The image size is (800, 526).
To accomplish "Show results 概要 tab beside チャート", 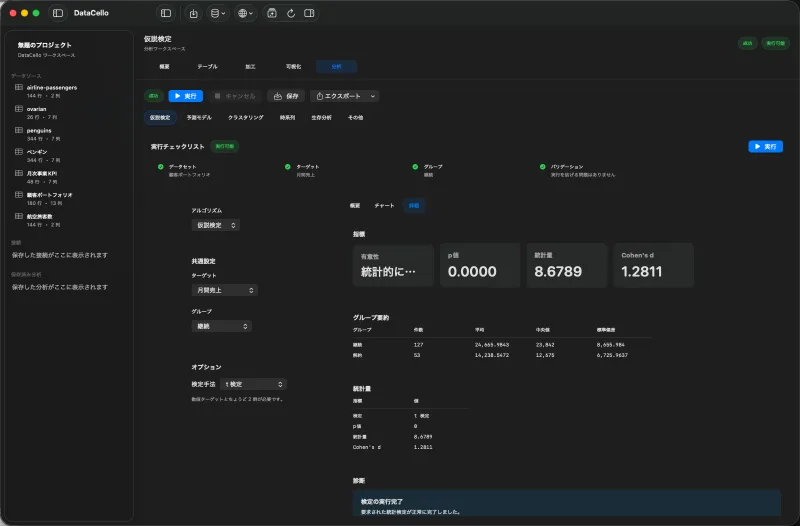I will (x=355, y=206).
